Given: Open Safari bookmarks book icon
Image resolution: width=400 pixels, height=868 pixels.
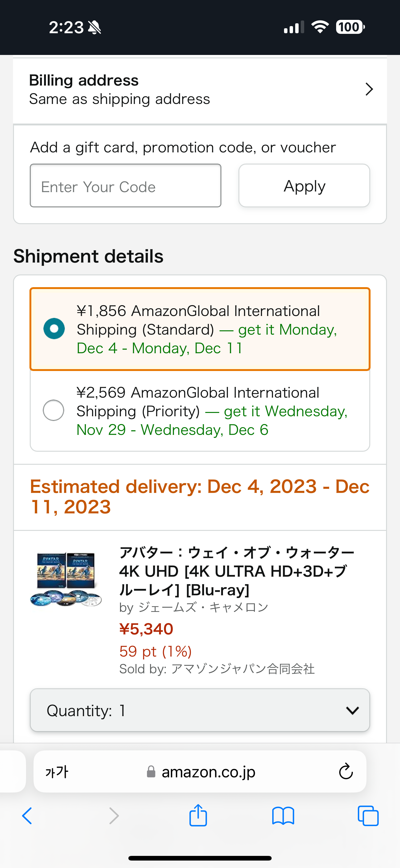Looking at the screenshot, I should 283,816.
